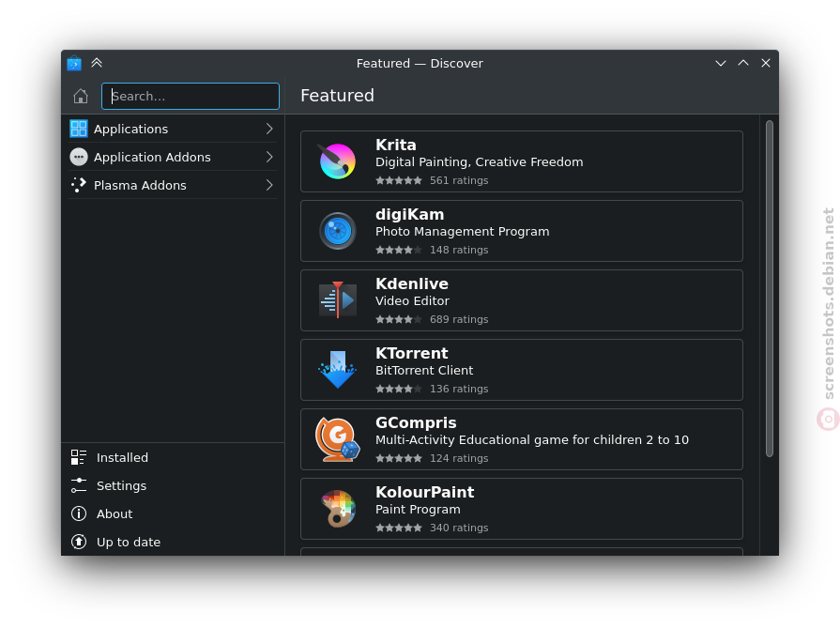Open the KTorrent app title
Viewport: 840px width, 628px height.
coord(411,353)
